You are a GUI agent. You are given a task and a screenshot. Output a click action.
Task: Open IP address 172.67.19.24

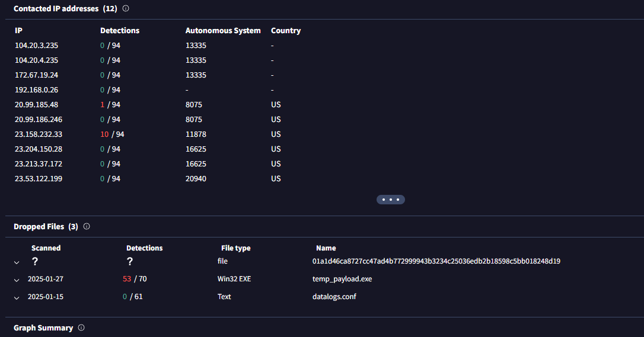(x=37, y=75)
